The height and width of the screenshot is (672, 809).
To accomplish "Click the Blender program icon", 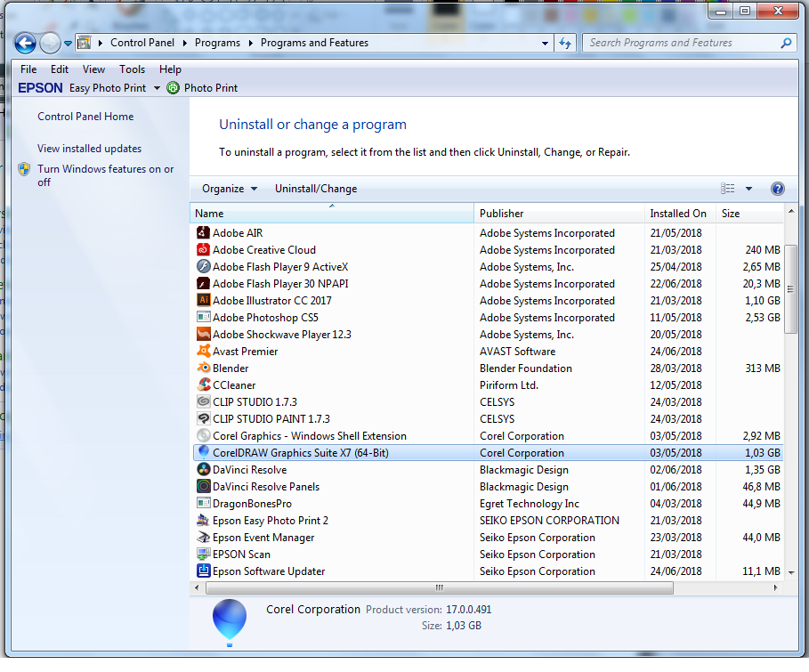I will [x=203, y=368].
